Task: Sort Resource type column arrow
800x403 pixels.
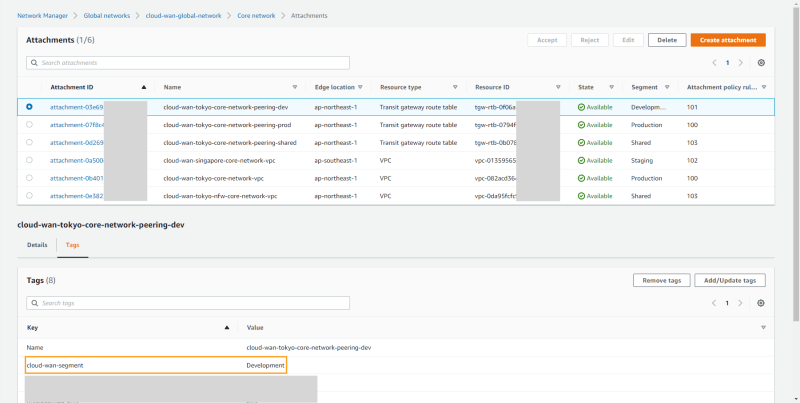Action: pyautogui.click(x=455, y=87)
